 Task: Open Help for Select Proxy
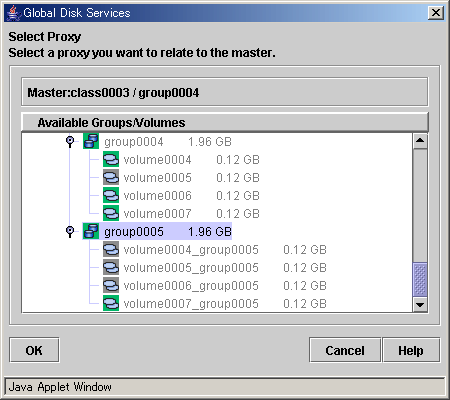click(411, 350)
